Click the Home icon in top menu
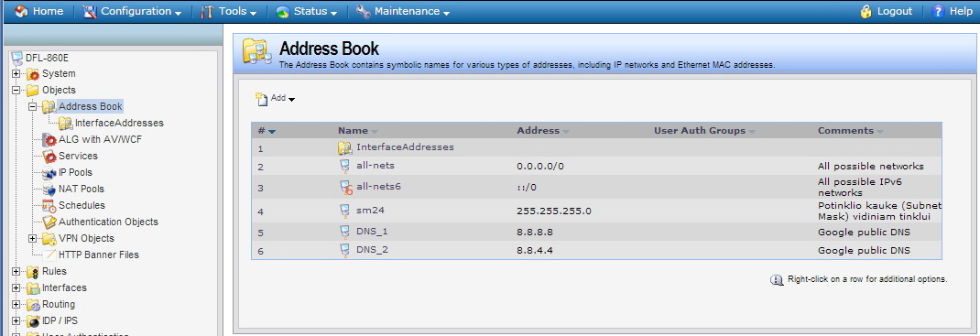 click(x=21, y=11)
